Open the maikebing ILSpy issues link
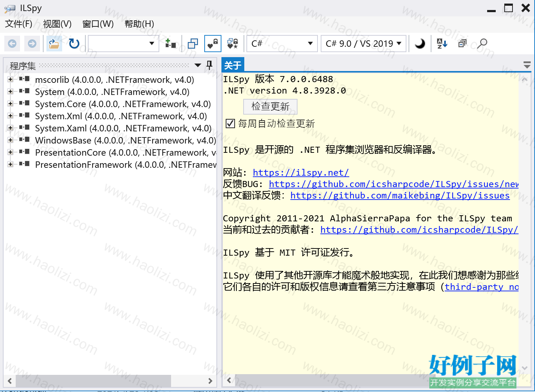The width and height of the screenshot is (535, 392). [400, 196]
